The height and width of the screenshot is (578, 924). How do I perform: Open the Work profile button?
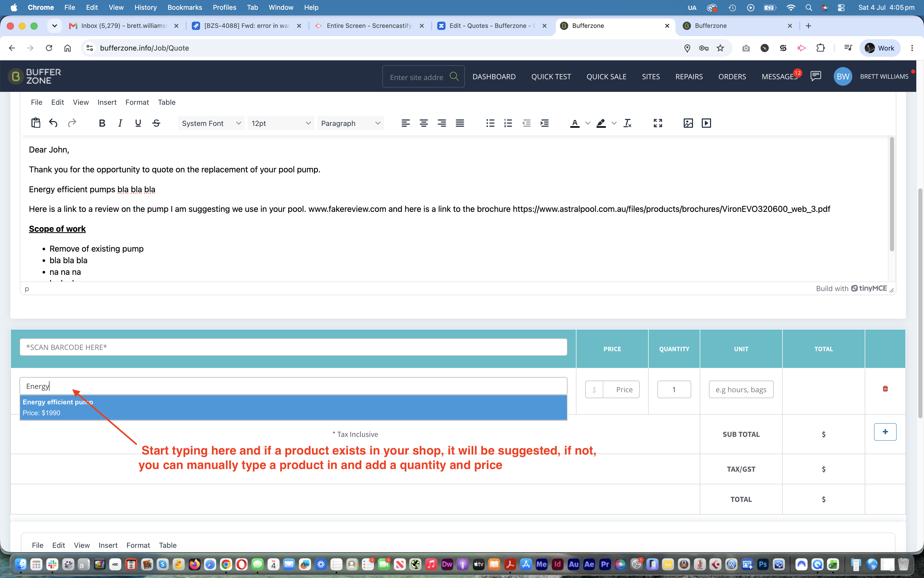pyautogui.click(x=880, y=48)
